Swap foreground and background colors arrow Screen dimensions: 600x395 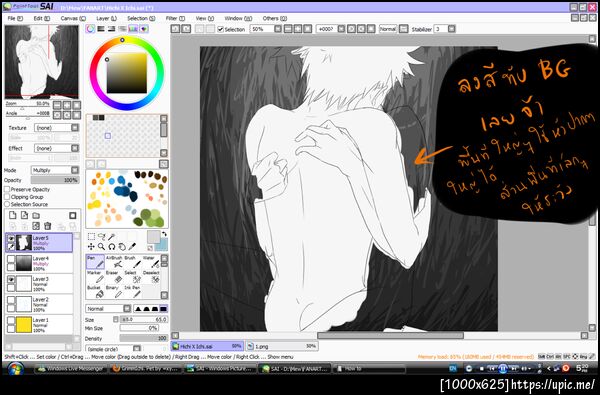(164, 234)
